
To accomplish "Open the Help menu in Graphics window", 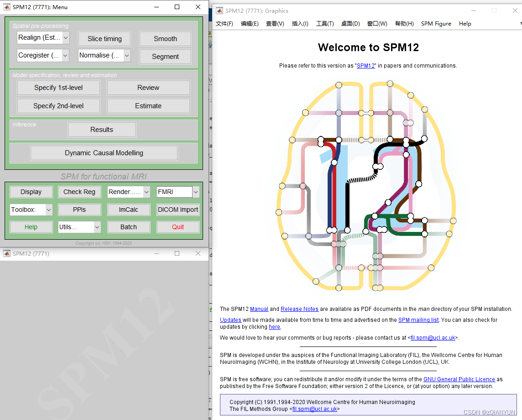I will (x=465, y=24).
